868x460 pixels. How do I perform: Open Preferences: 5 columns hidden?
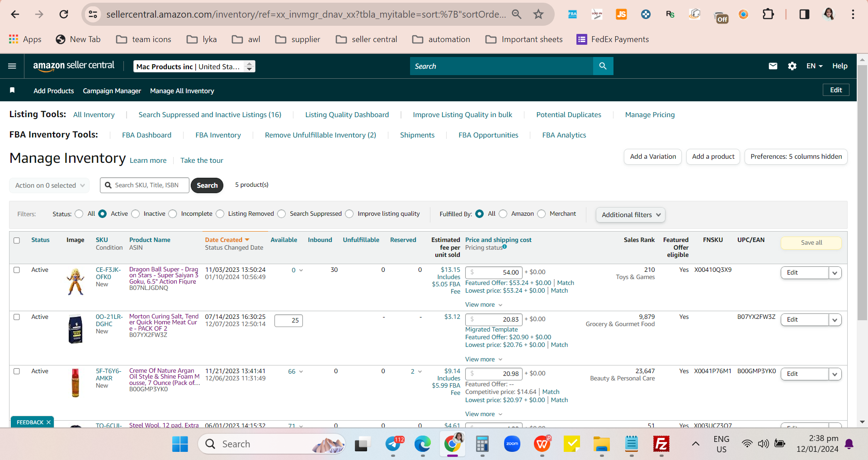tap(796, 157)
